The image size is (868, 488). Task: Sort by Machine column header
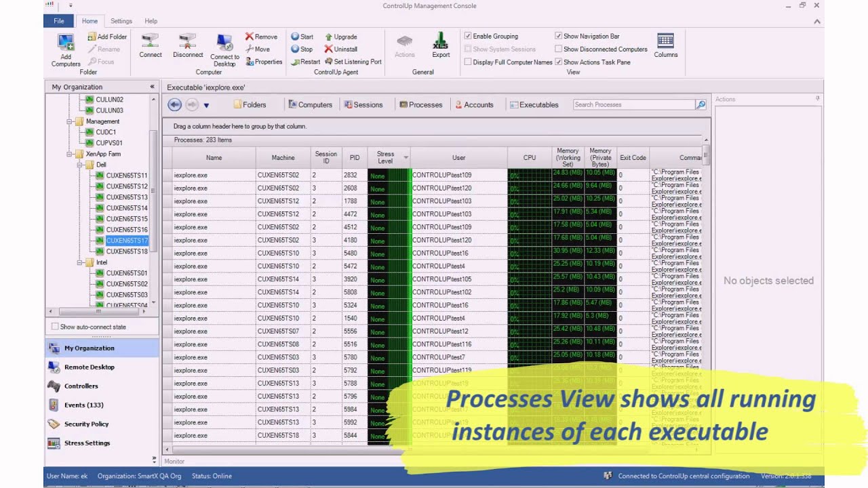(x=283, y=157)
